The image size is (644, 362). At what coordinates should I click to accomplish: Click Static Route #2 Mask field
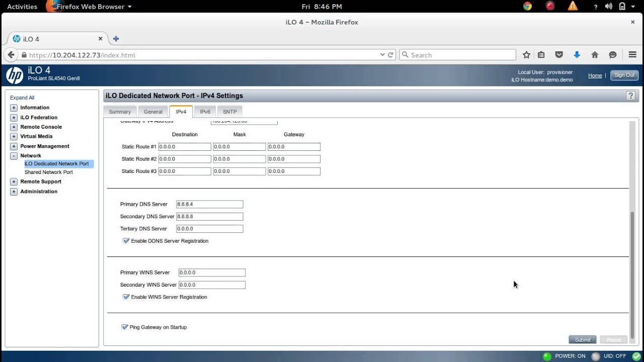coord(239,159)
